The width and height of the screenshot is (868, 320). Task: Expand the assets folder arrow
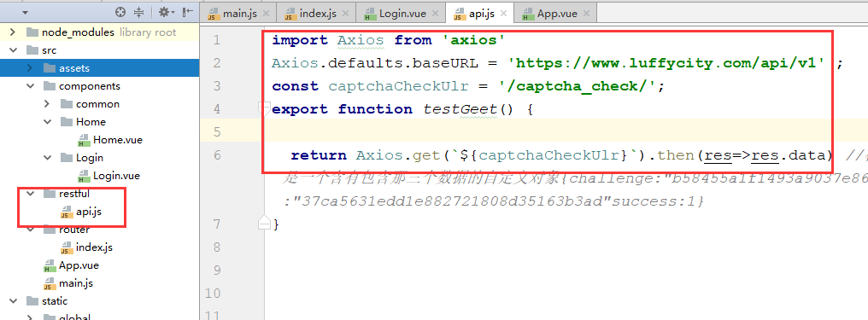point(30,68)
